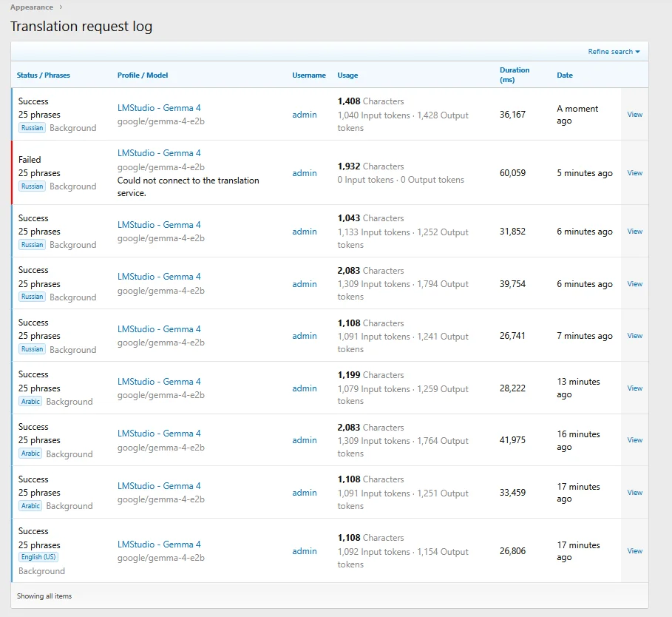Click the Username column header
The width and height of the screenshot is (672, 617).
pos(309,75)
